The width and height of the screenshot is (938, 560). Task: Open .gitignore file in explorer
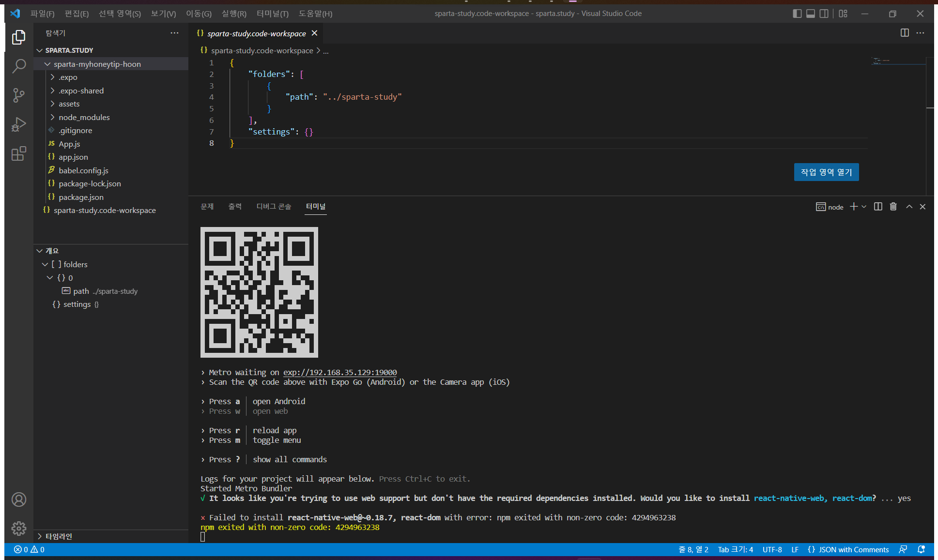111,131
